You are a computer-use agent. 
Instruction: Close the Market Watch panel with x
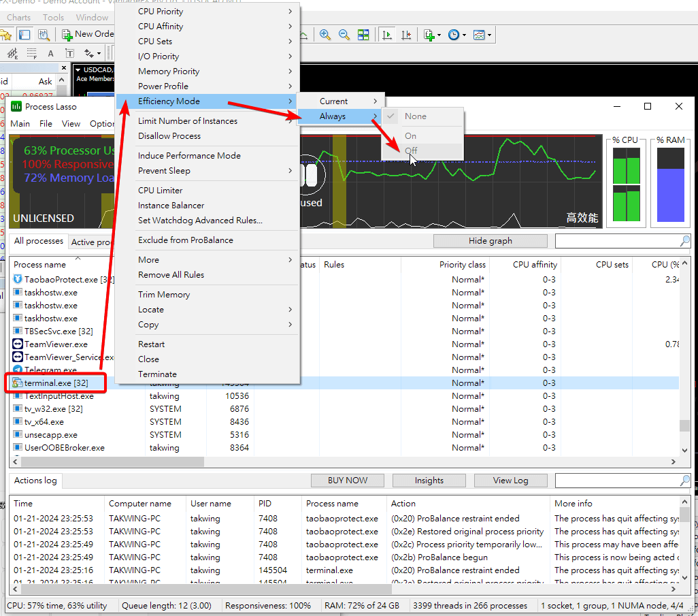64,67
